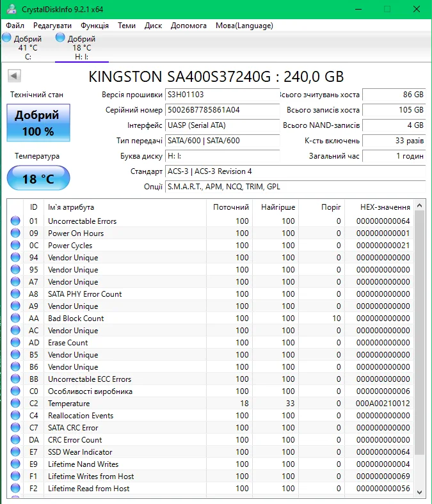Click the status orb for Lifetime Read from Host
This screenshot has width=432, height=504.
tap(15, 488)
